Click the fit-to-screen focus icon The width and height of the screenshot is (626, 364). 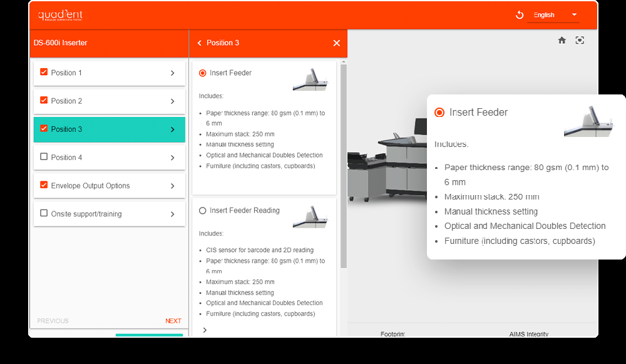pos(580,40)
